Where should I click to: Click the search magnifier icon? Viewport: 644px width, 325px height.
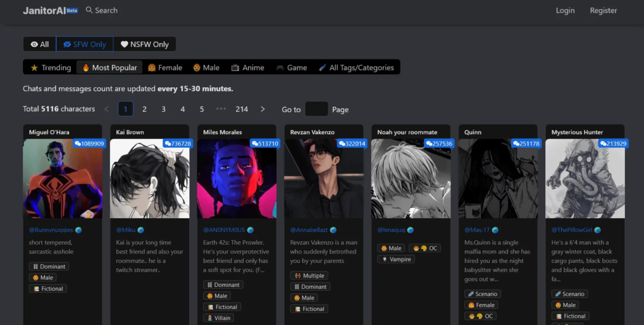89,10
